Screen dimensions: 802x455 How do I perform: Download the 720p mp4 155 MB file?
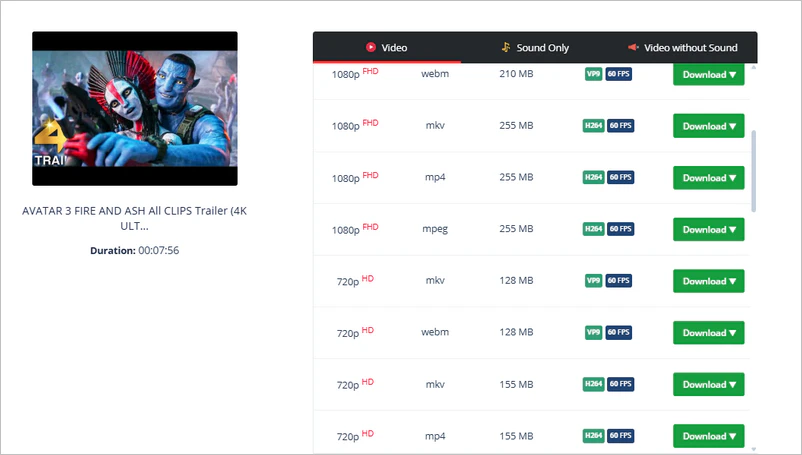[708, 436]
